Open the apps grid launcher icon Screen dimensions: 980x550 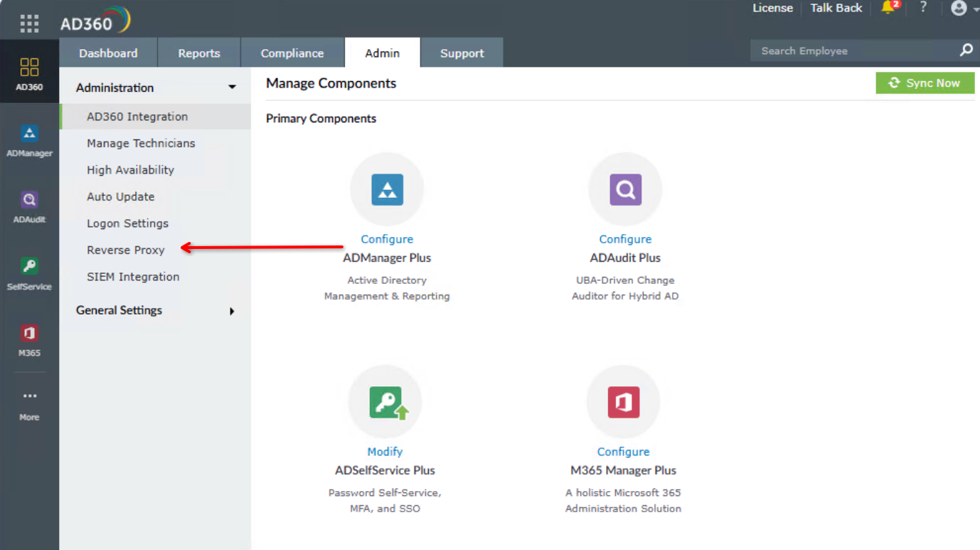point(29,23)
